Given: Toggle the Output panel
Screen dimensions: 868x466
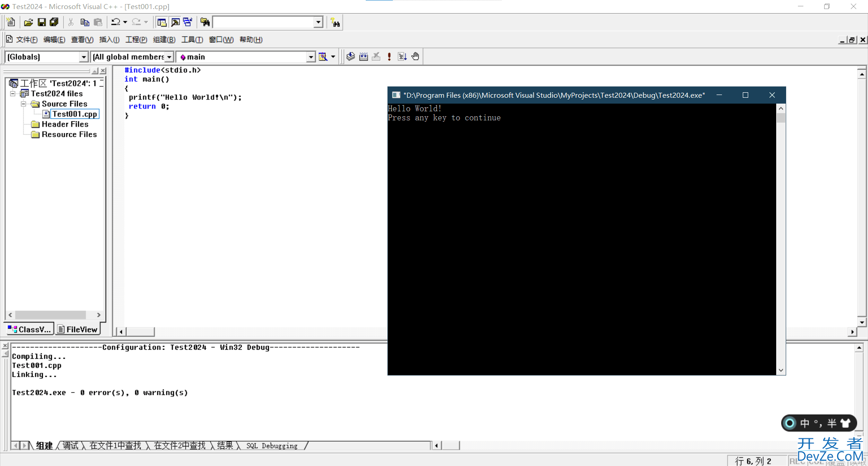Looking at the screenshot, I should coord(175,22).
